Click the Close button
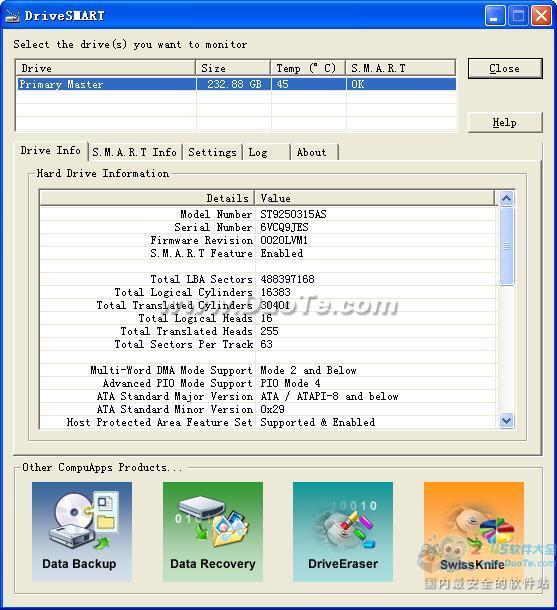The width and height of the screenshot is (557, 610). tap(504, 69)
